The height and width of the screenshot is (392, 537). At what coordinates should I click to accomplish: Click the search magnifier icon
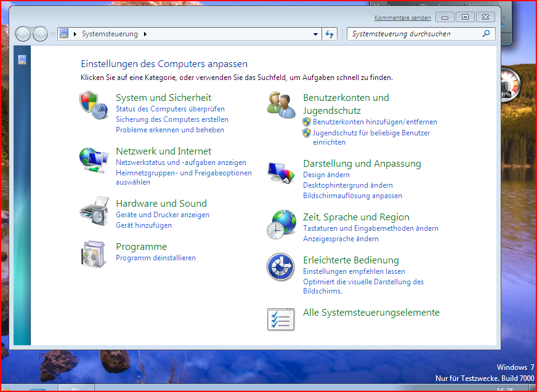[x=486, y=34]
